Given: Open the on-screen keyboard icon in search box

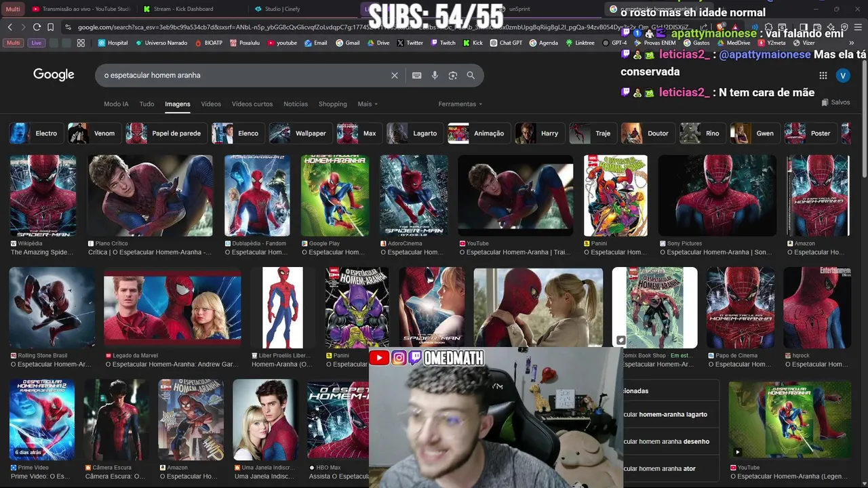Looking at the screenshot, I should 416,75.
